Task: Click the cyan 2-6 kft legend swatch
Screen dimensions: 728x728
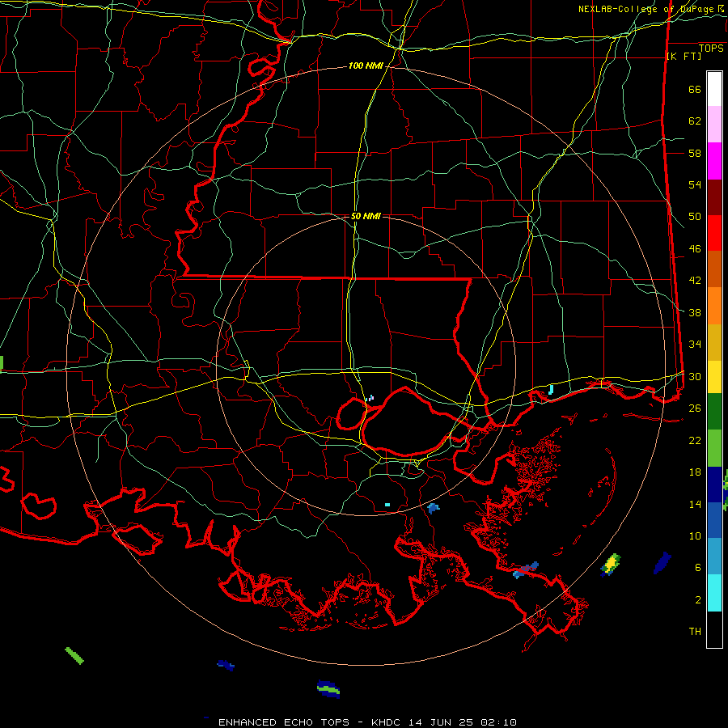Action: coord(714,593)
